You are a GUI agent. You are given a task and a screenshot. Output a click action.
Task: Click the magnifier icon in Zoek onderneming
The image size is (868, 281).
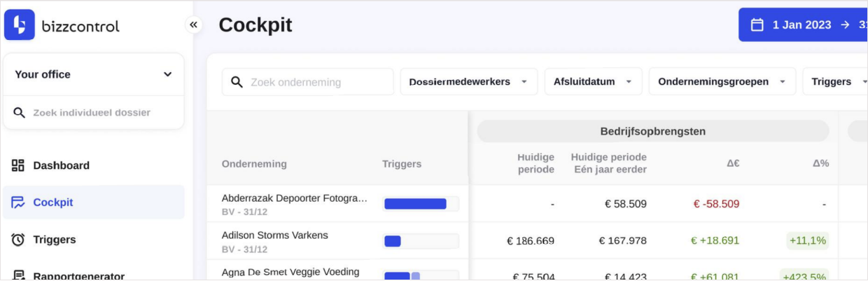(237, 82)
